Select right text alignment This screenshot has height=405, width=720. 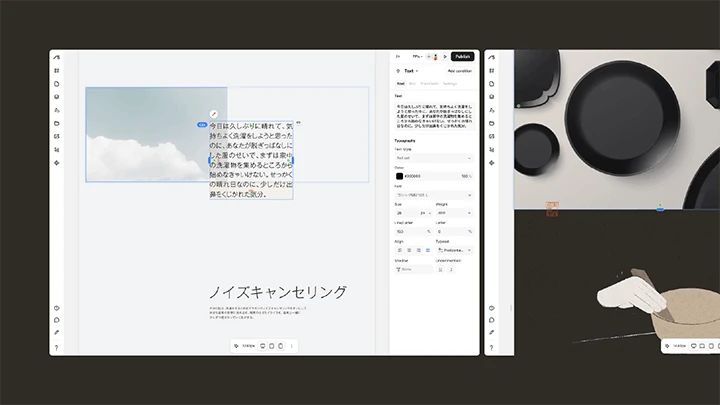[x=418, y=250]
